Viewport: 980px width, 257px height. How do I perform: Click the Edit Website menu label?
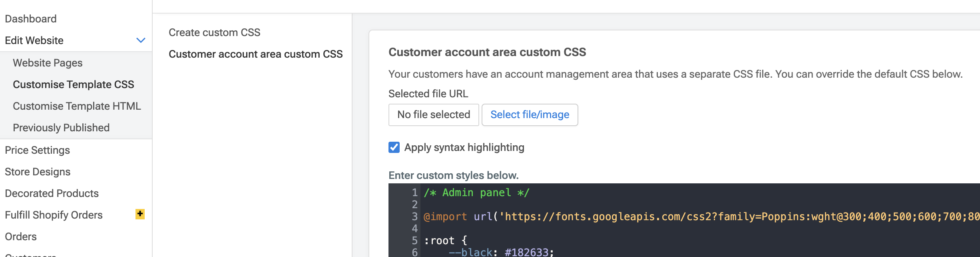point(34,40)
